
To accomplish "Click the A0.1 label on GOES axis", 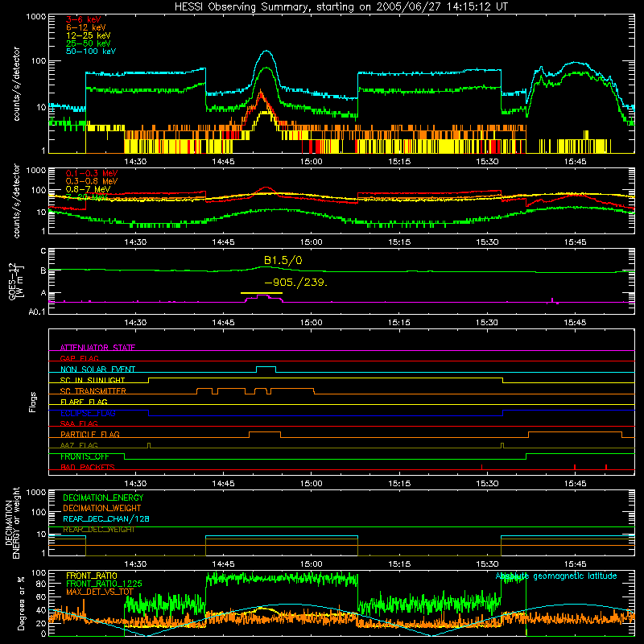I will pyautogui.click(x=37, y=312).
